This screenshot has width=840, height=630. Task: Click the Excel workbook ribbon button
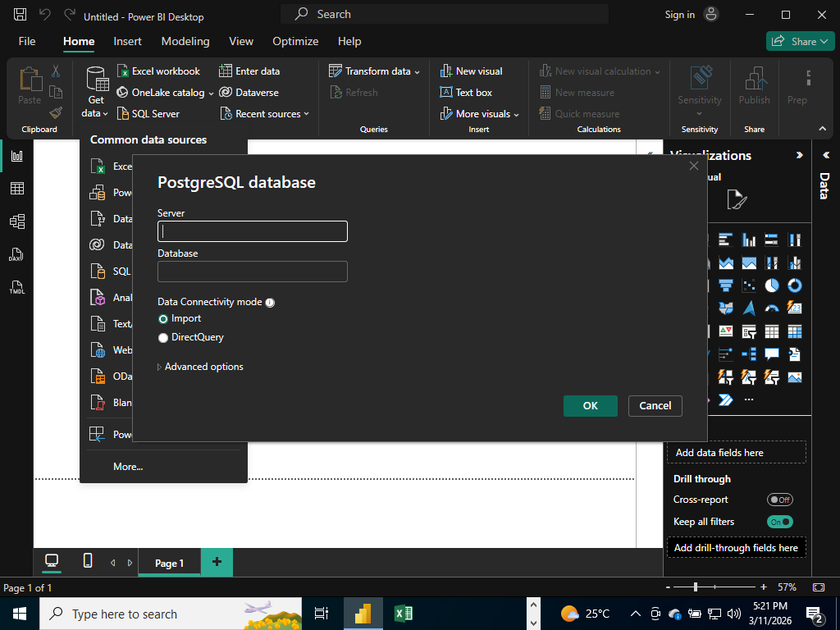[x=158, y=71]
